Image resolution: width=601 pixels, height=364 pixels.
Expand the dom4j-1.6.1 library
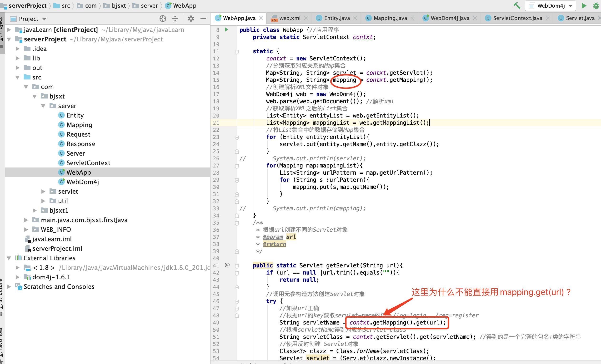18,277
